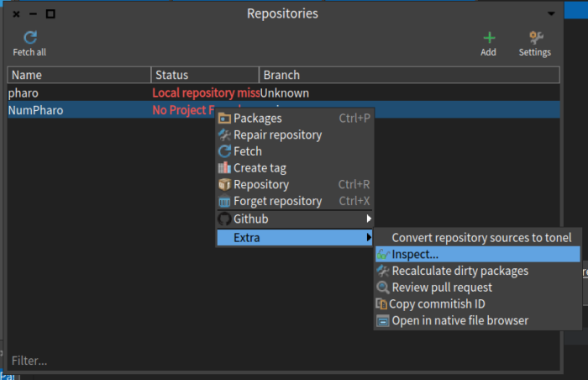
Task: Click the Fetch menu entry's circular arrow icon
Action: coord(224,151)
